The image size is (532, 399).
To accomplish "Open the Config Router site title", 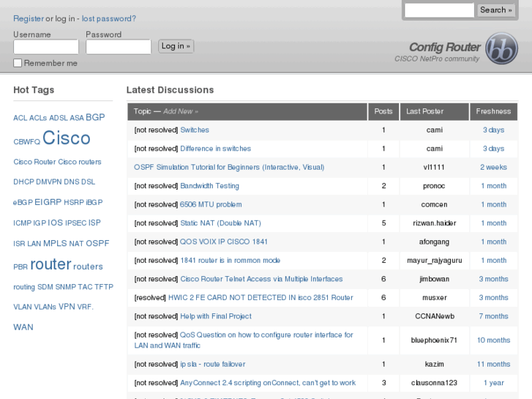I will click(444, 47).
